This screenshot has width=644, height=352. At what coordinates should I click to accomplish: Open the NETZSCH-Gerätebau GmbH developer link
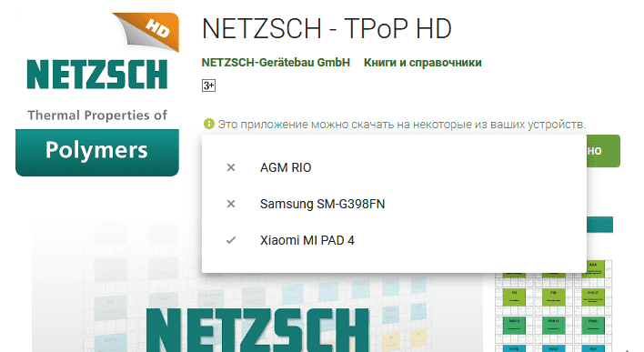point(276,63)
